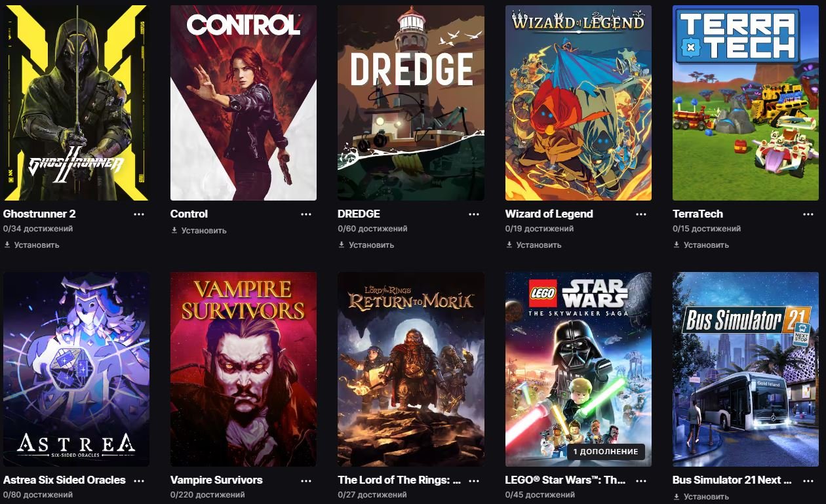Open the three-dot menu for Ghostrunner 2
This screenshot has width=826, height=504.
click(x=139, y=214)
